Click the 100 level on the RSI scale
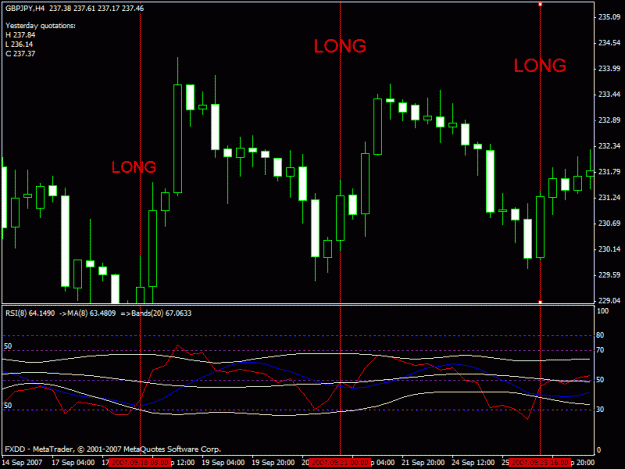The height and width of the screenshot is (469, 625). pyautogui.click(x=603, y=311)
